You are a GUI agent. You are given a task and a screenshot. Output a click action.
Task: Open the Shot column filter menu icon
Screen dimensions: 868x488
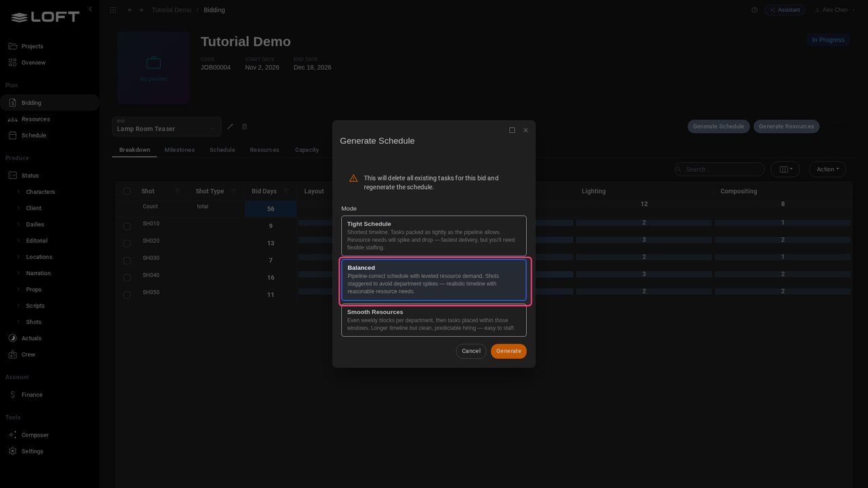click(x=178, y=191)
